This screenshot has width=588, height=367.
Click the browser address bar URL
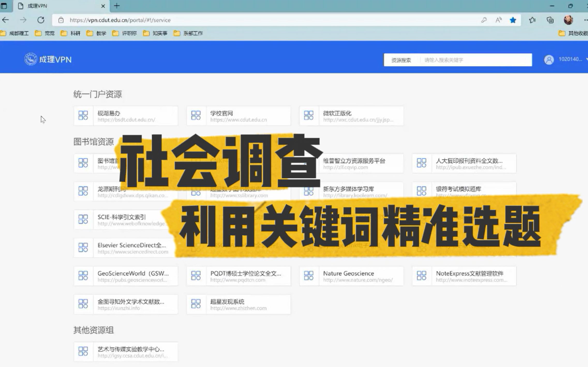click(120, 20)
